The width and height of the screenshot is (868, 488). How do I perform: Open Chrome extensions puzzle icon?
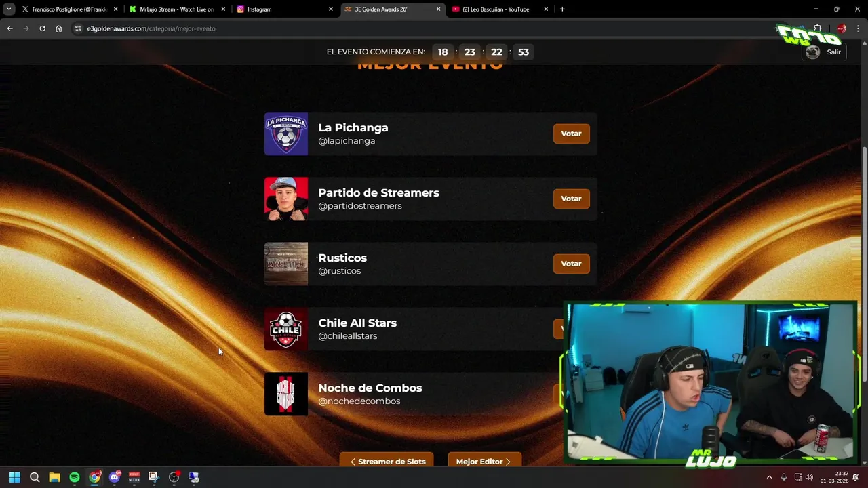point(817,28)
